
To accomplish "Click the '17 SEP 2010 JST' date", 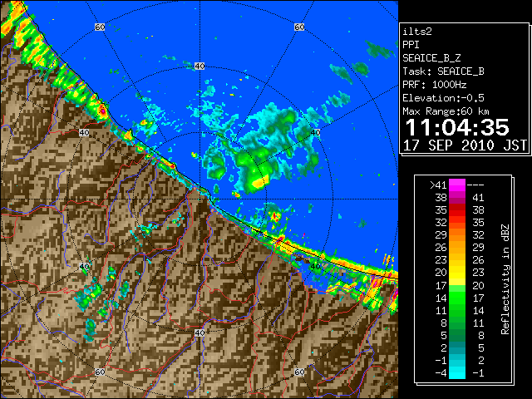I will pos(465,145).
